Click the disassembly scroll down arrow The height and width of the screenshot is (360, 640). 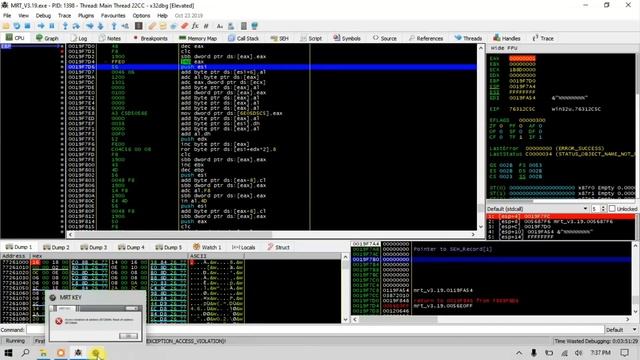tap(480, 227)
